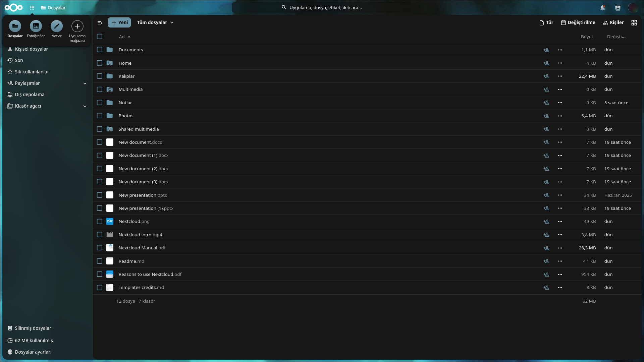Open the Kalıplar folder name
The width and height of the screenshot is (644, 362).
click(x=126, y=76)
